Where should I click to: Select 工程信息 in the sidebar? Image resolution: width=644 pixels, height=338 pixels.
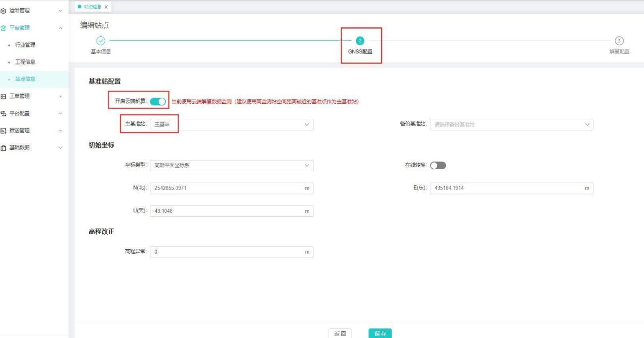[x=26, y=62]
